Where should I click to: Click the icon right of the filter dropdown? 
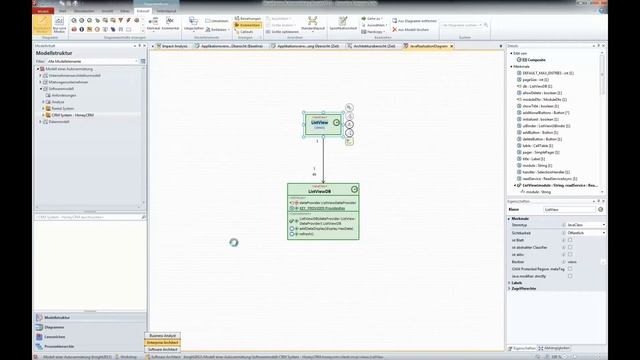(x=143, y=61)
